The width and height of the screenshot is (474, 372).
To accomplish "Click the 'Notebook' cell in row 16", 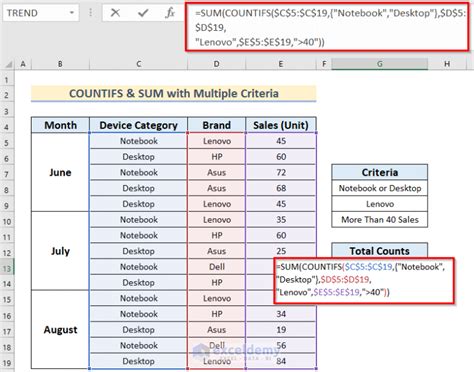I will pos(139,314).
